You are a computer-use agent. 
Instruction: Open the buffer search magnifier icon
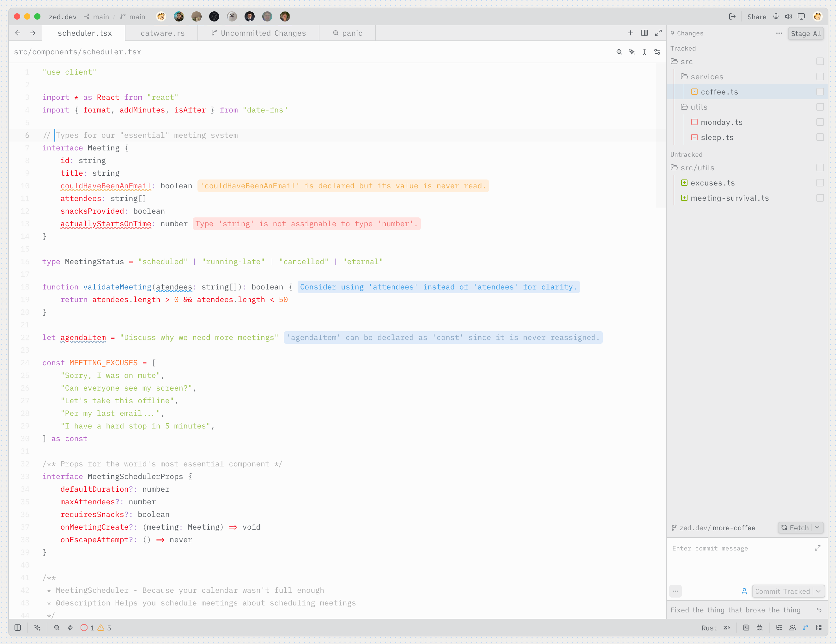(x=619, y=52)
